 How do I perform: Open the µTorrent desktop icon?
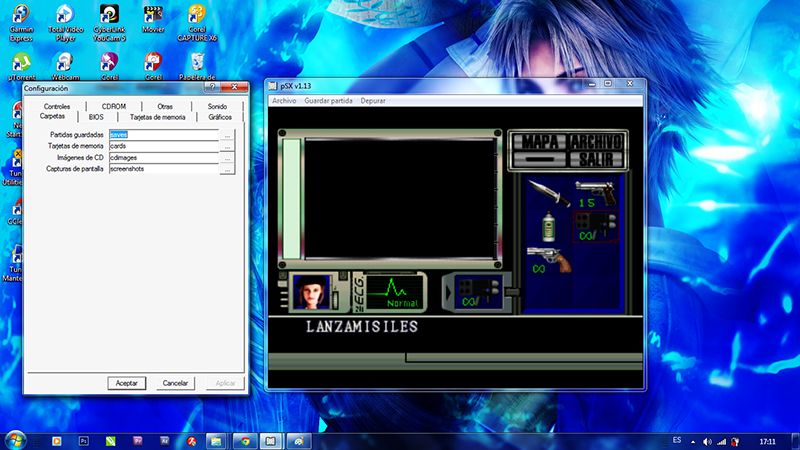click(21, 66)
